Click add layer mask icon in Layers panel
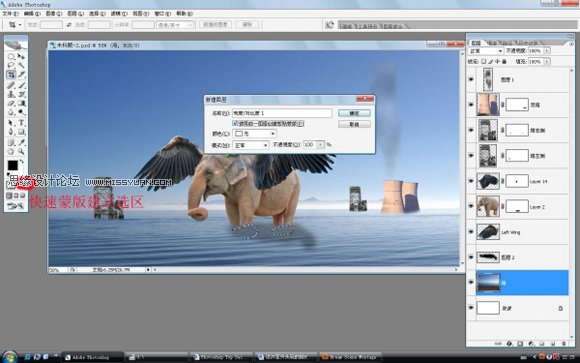The width and height of the screenshot is (580, 363). pos(520,344)
